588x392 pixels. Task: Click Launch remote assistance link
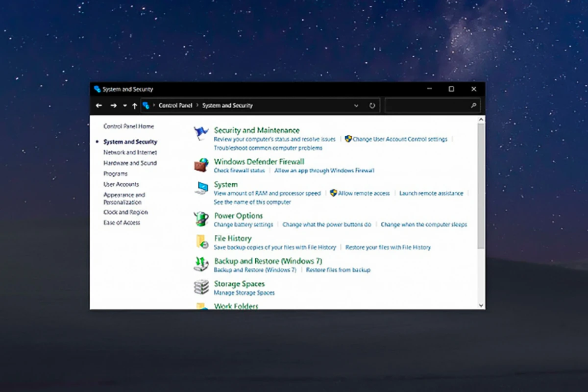(431, 194)
